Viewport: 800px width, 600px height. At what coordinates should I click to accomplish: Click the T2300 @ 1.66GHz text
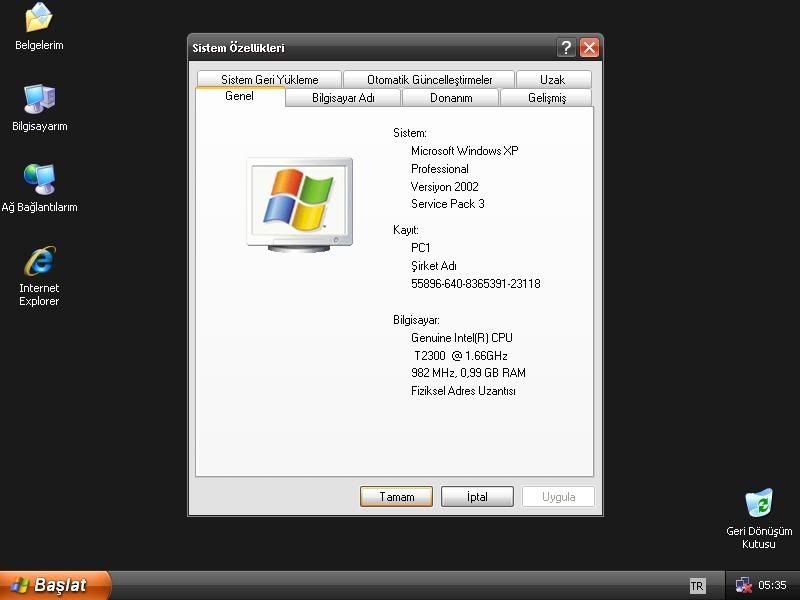tap(460, 356)
